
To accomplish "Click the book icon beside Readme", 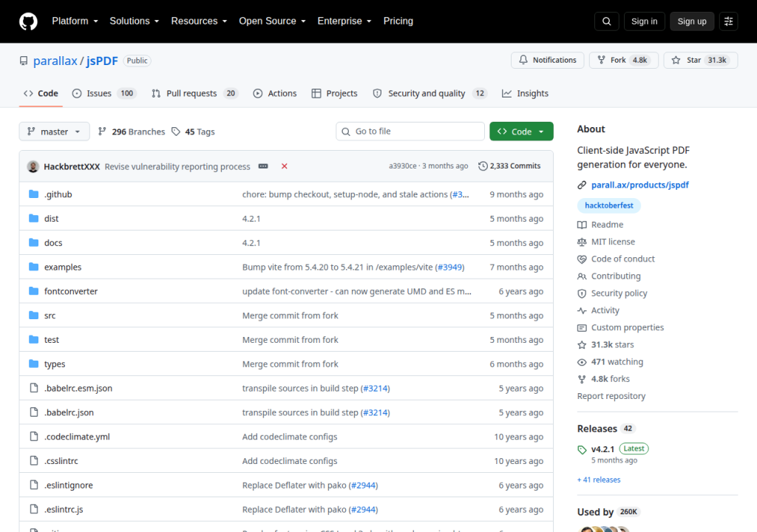I will pyautogui.click(x=582, y=225).
